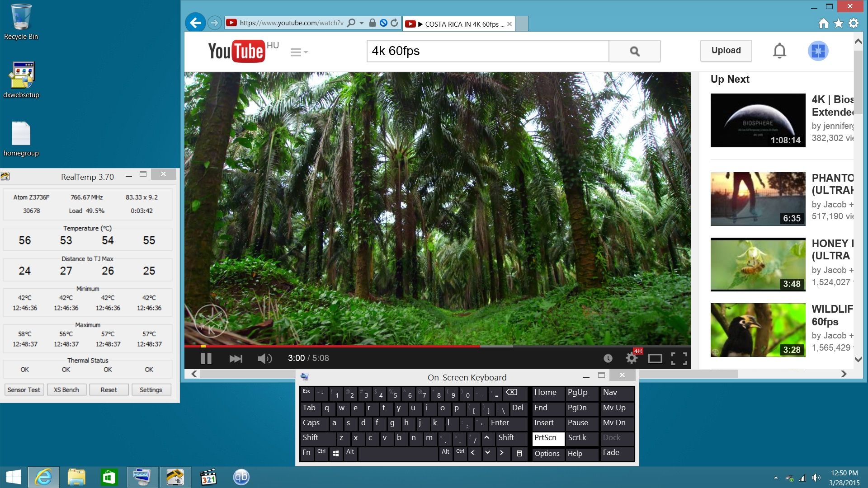Open File Explorer from taskbar
The width and height of the screenshot is (868, 488).
coord(76,477)
